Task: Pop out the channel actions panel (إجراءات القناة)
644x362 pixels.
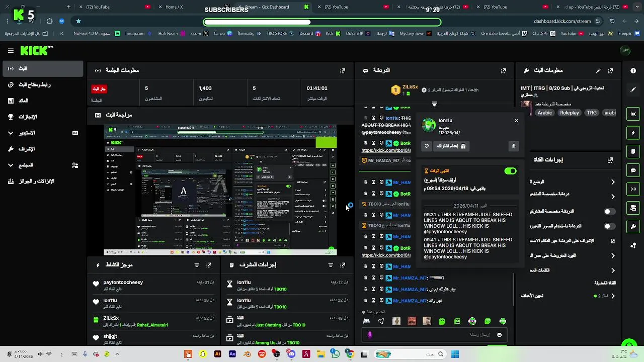Action: (610, 160)
